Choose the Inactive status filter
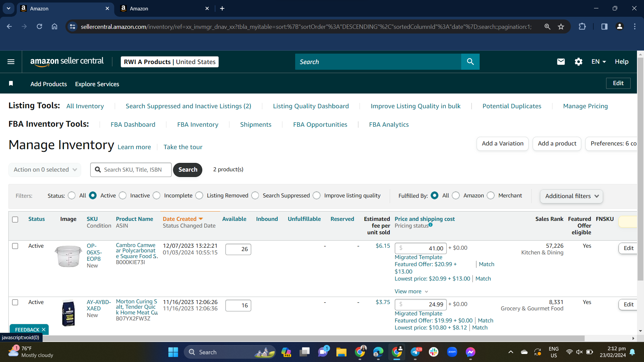 point(123,195)
